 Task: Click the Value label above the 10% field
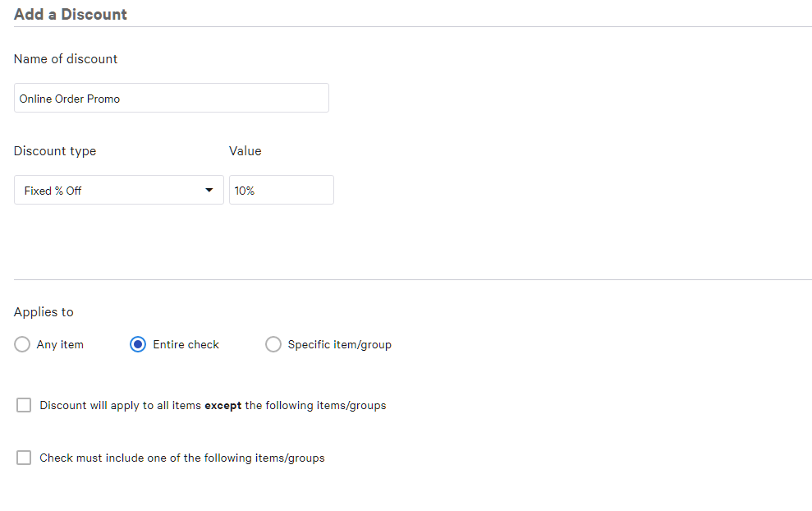coord(245,151)
